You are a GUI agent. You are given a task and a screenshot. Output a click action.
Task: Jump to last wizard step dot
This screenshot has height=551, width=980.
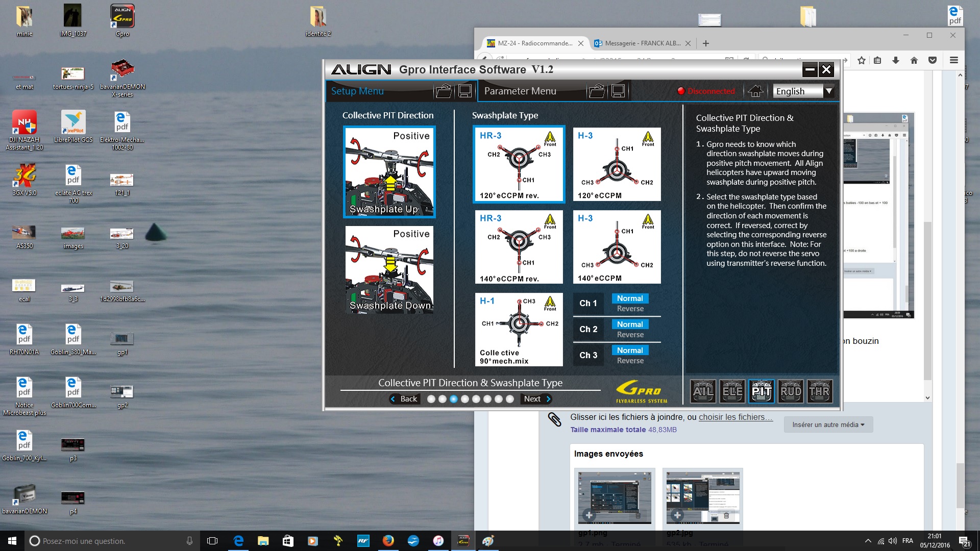[x=510, y=399]
